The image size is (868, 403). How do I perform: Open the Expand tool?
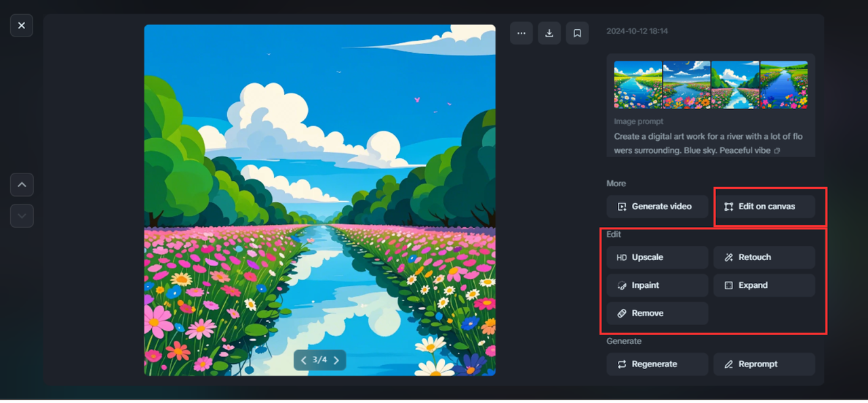click(764, 285)
